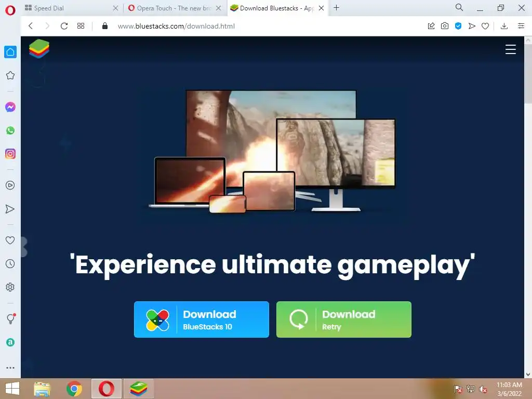This screenshot has height=399, width=532.
Task: Open the snapshot edit icon in address bar
Action: 431,26
